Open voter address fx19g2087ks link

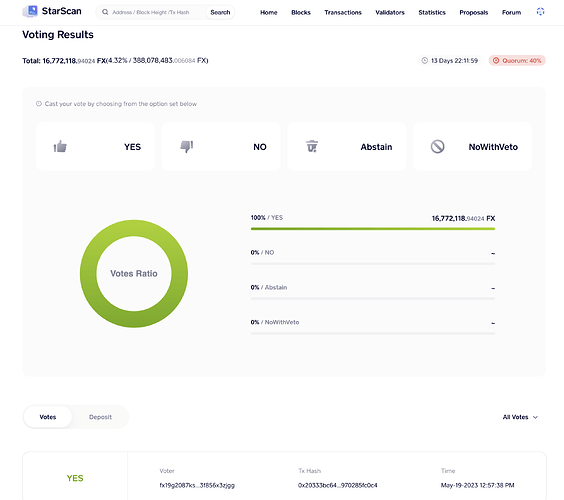197,485
